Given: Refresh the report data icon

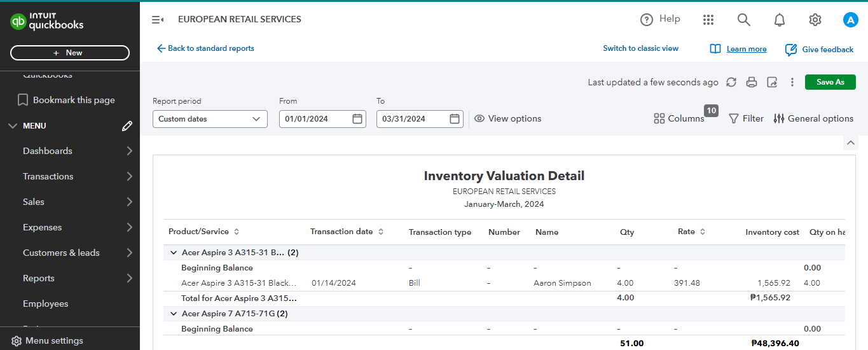Looking at the screenshot, I should 731,82.
